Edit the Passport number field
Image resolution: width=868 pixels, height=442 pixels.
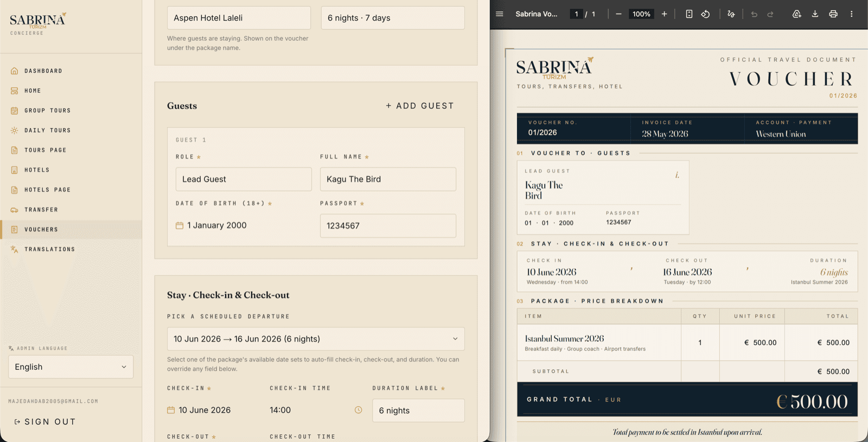coord(388,226)
